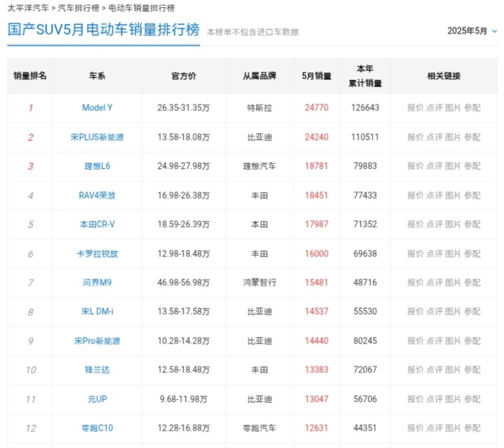Select May sales value 17987
Image resolution: width=504 pixels, height=448 pixels.
(317, 224)
